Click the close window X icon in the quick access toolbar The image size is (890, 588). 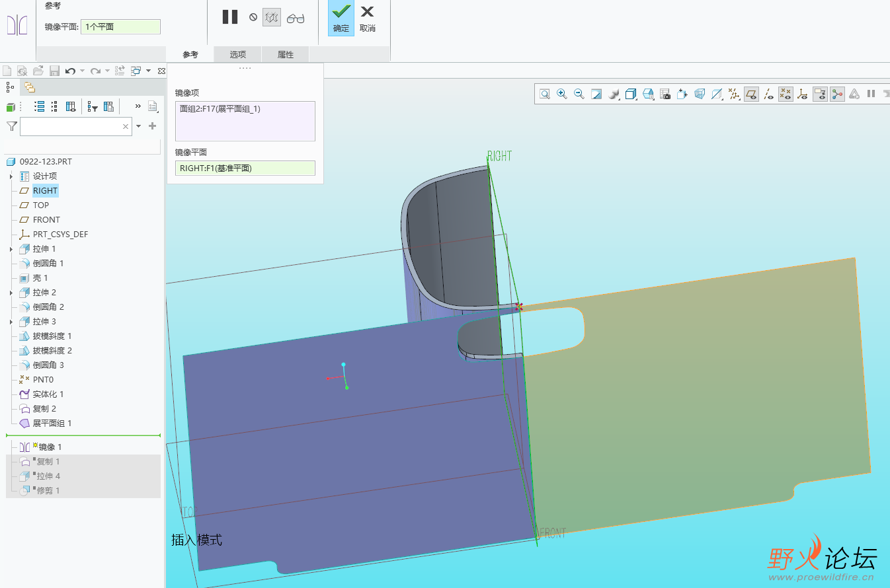(x=161, y=71)
